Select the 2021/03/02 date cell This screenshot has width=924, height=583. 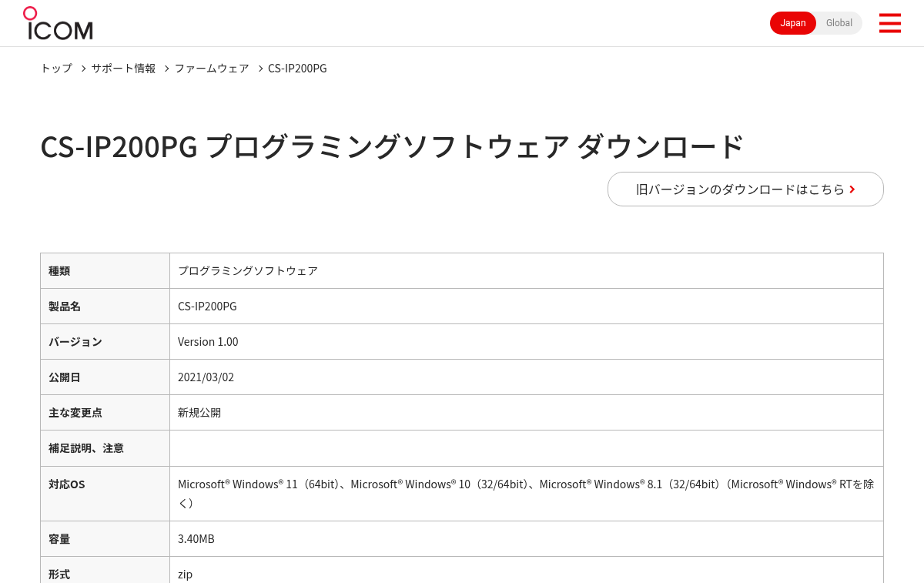(527, 377)
